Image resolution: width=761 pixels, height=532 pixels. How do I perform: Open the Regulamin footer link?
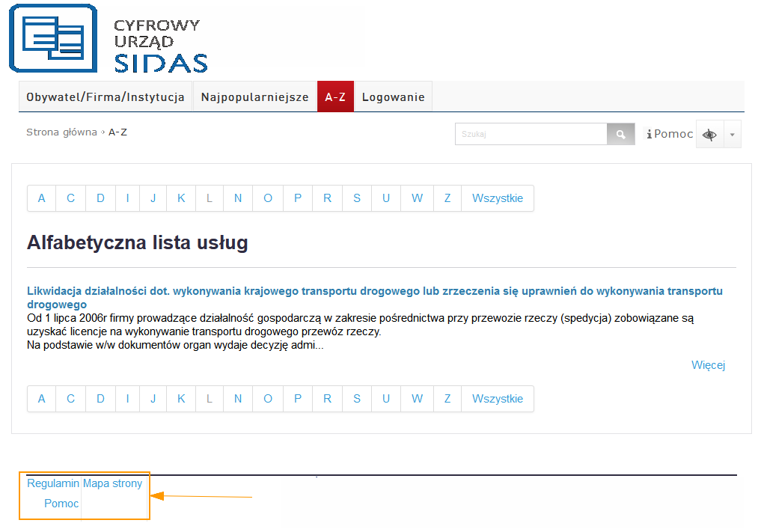pyautogui.click(x=53, y=483)
